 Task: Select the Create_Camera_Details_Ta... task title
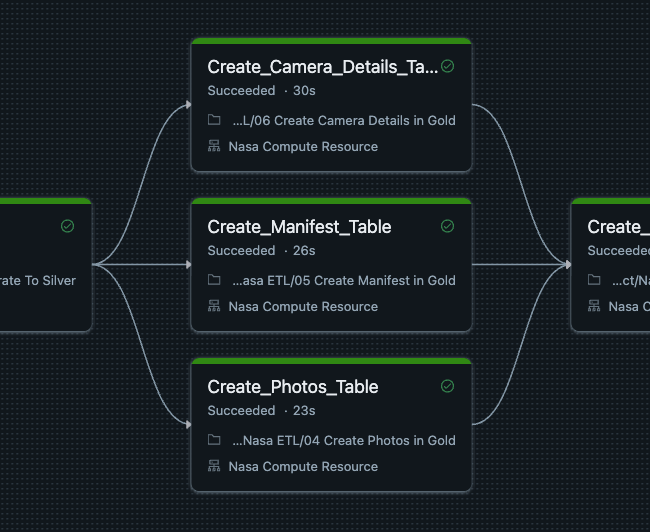tap(323, 67)
